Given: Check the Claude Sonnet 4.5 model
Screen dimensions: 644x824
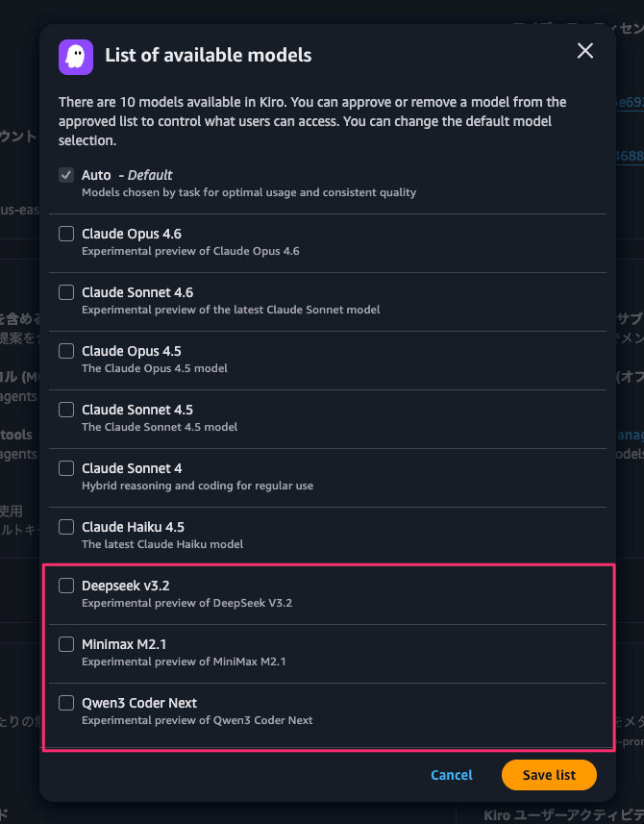Looking at the screenshot, I should 66,410.
